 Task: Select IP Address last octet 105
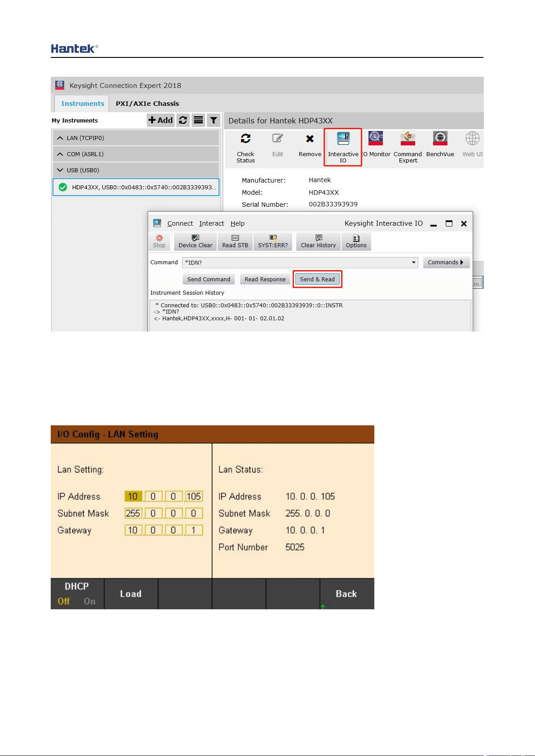click(x=194, y=496)
